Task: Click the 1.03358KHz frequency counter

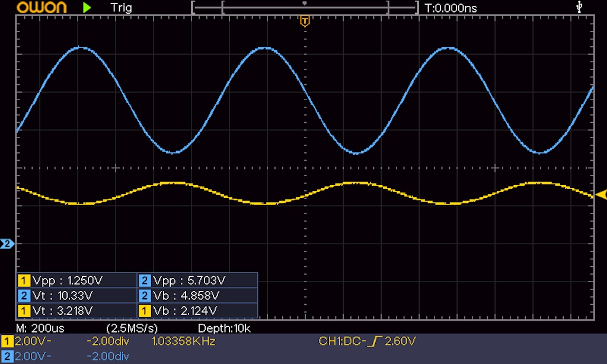Action: tap(183, 342)
